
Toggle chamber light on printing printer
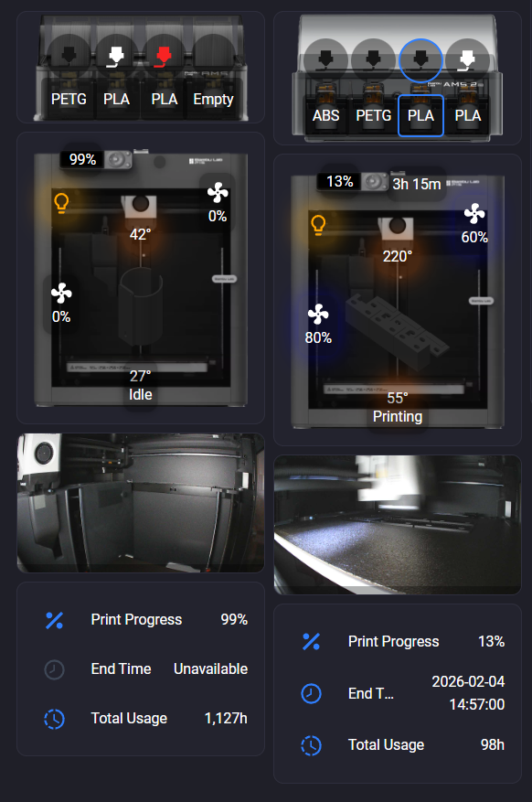click(x=318, y=225)
